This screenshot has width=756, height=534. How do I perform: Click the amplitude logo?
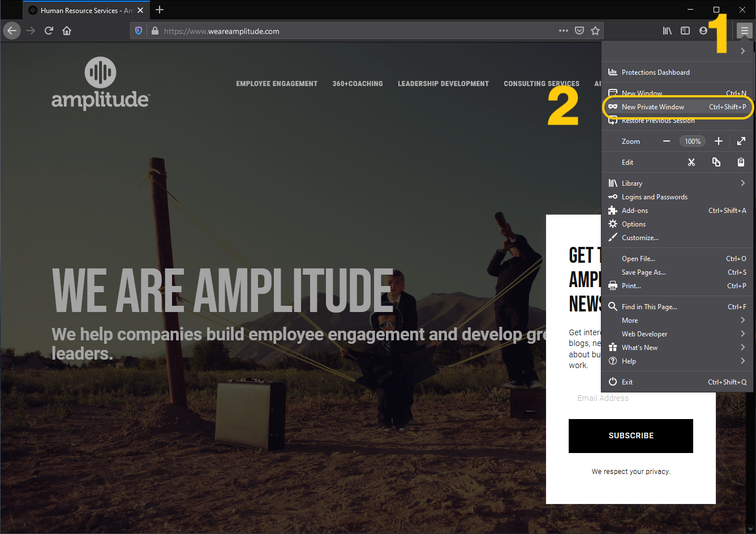pyautogui.click(x=100, y=83)
